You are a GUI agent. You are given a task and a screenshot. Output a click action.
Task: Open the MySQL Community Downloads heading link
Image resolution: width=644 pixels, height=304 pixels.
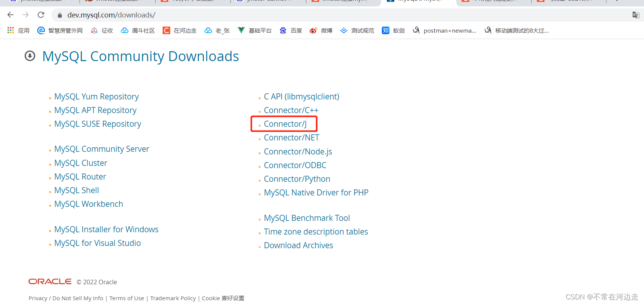tap(141, 56)
